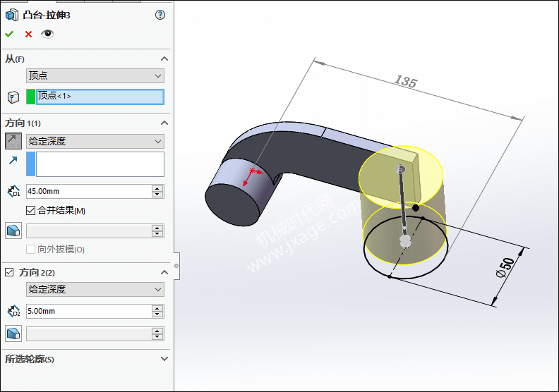Click the D2 depth icon

pyautogui.click(x=13, y=311)
